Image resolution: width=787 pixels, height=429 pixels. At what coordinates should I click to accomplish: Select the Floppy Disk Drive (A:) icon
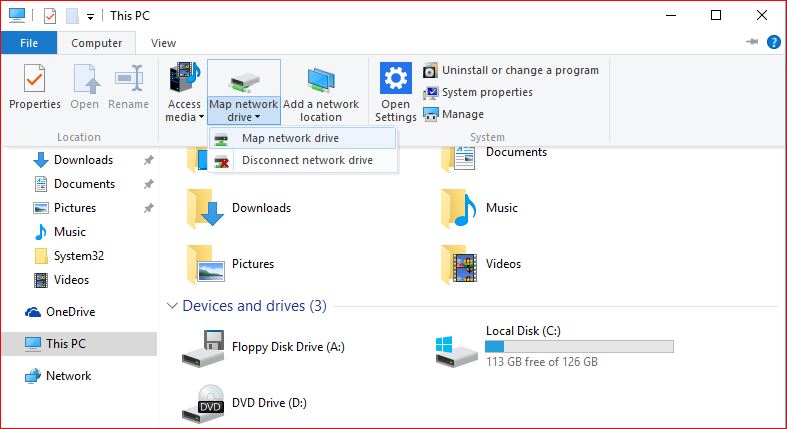point(203,348)
